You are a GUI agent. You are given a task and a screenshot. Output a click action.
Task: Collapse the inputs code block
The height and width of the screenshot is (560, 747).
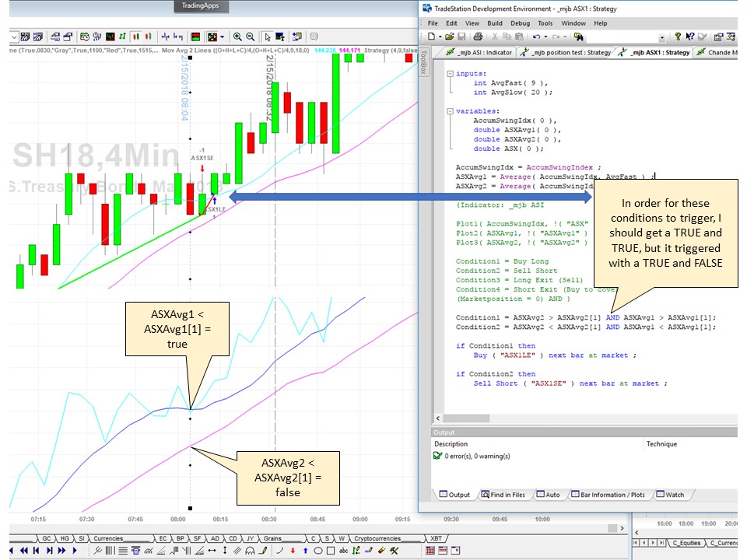point(450,74)
